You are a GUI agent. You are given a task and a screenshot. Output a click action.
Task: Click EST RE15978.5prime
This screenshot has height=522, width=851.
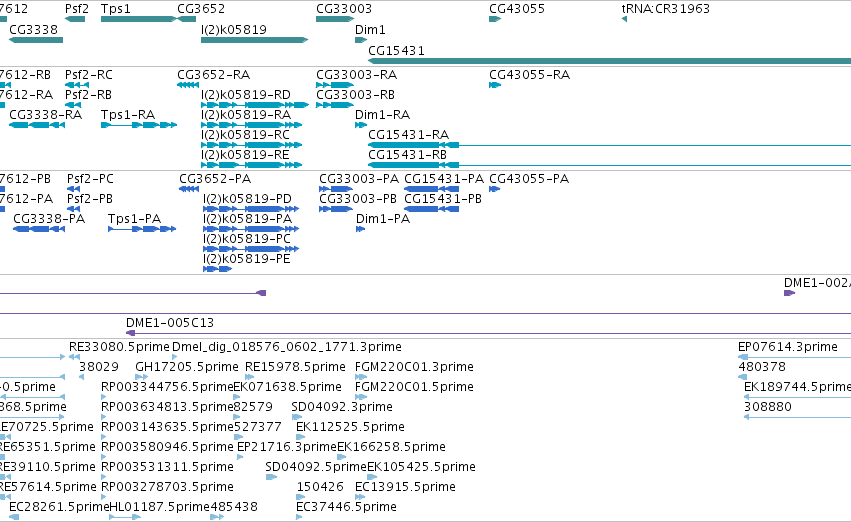click(x=295, y=367)
